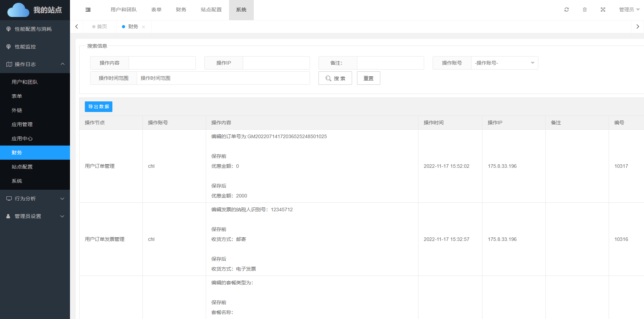Click the sidebar collapse menu icon
This screenshot has width=644, height=319.
(88, 10)
